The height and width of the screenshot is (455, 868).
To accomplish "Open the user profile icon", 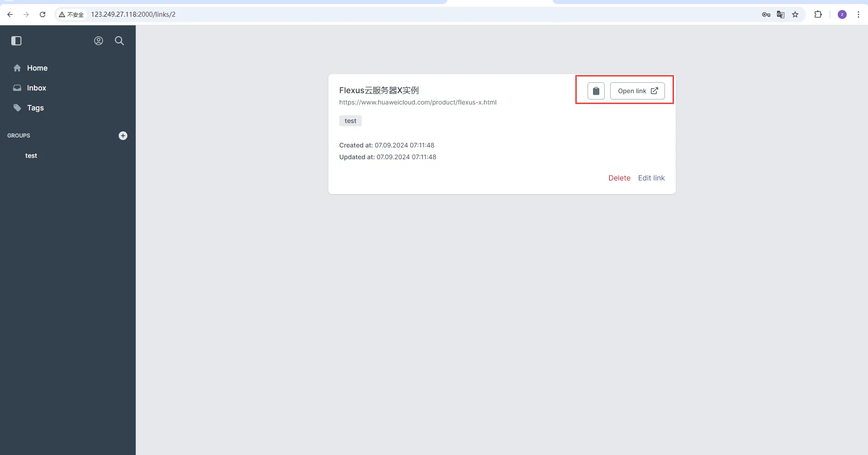I will [99, 41].
